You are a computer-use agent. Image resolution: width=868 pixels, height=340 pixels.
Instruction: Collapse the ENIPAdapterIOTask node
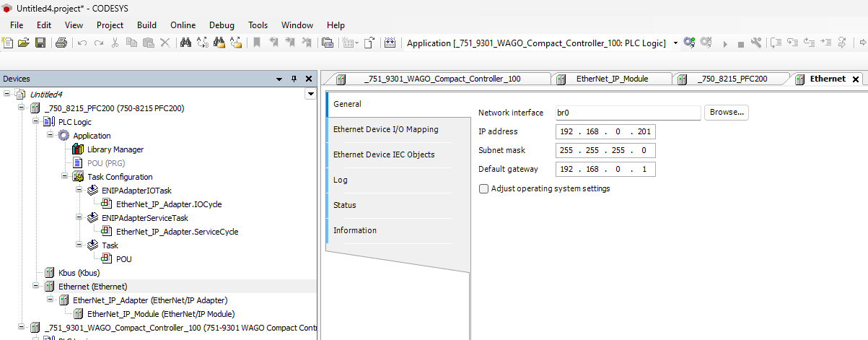click(79, 191)
